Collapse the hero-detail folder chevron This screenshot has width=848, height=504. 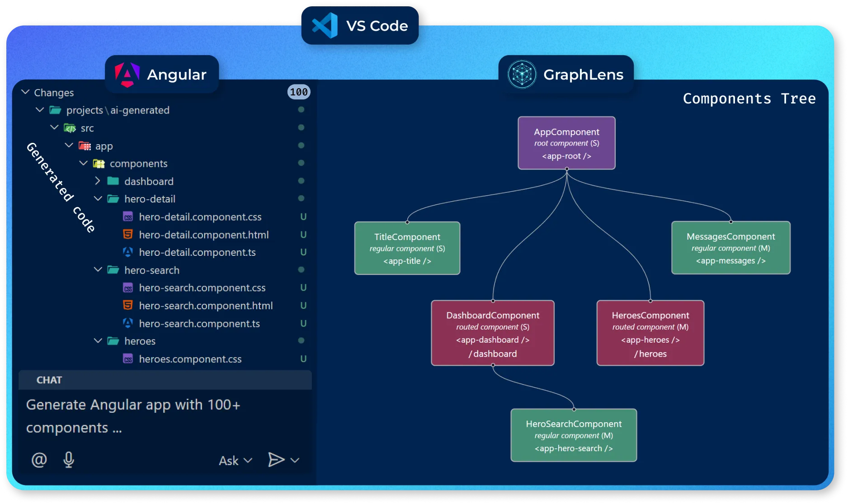coord(98,199)
